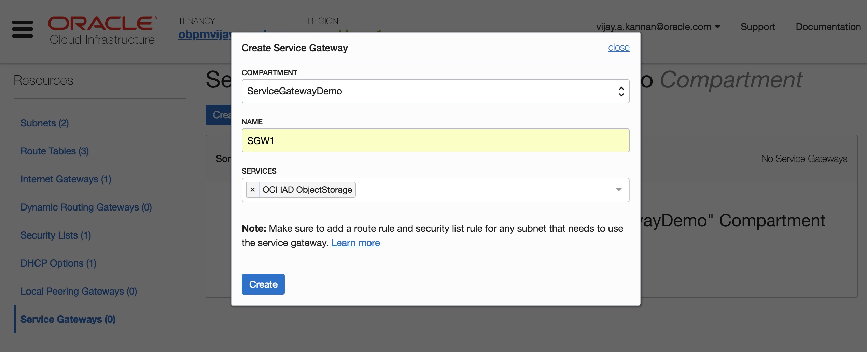Expand the Services dropdown arrow

pyautogui.click(x=618, y=190)
